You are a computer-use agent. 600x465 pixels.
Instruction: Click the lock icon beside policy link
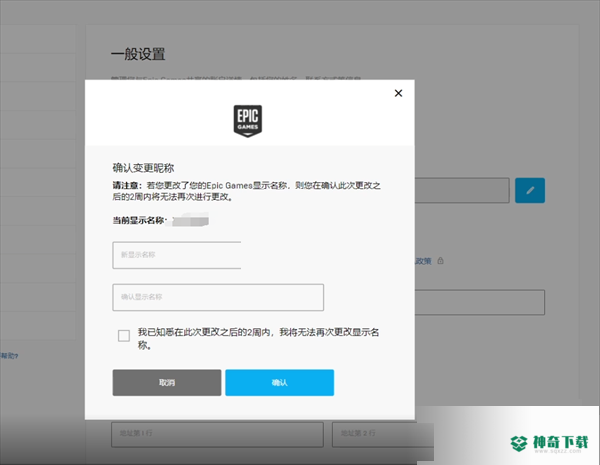pyautogui.click(x=440, y=261)
